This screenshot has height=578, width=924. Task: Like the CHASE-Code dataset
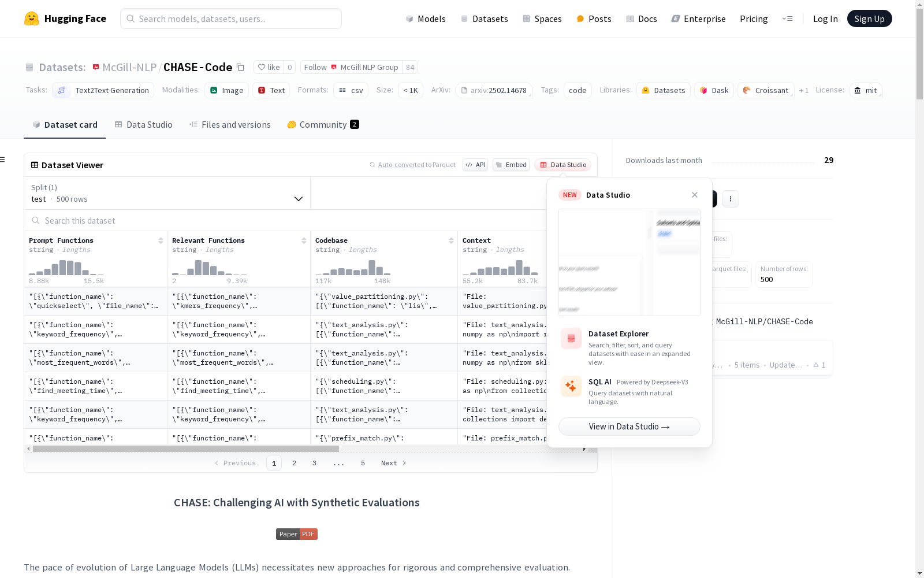click(x=269, y=67)
